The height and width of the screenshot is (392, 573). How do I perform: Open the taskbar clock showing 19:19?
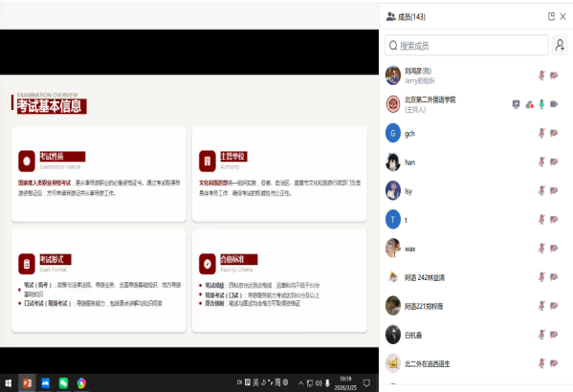pos(345,383)
